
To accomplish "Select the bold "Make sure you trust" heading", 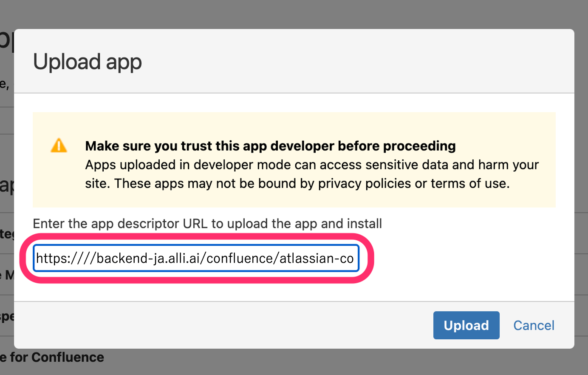I will coord(270,146).
